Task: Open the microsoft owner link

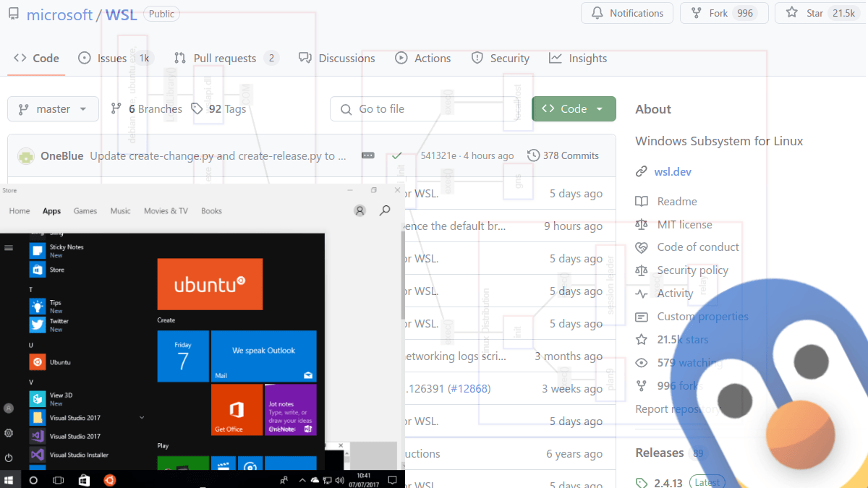Action: (59, 14)
